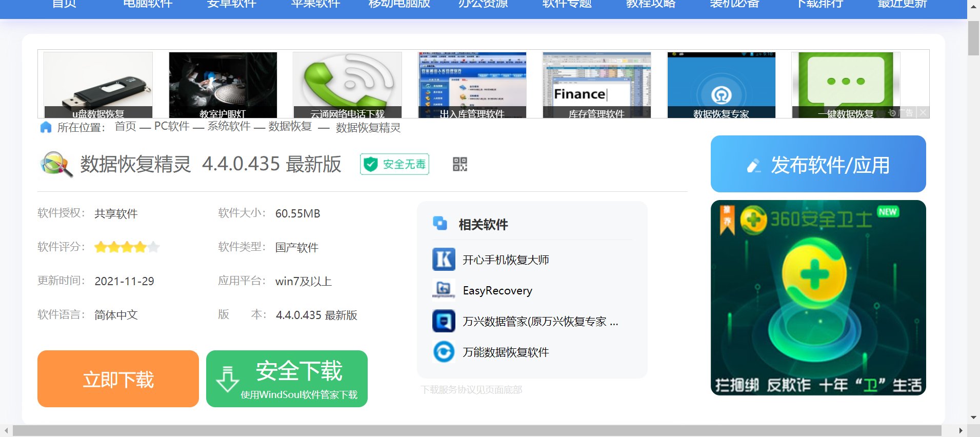Click the 下载服务协议见页面底部 notice text
The height and width of the screenshot is (437, 980).
471,390
